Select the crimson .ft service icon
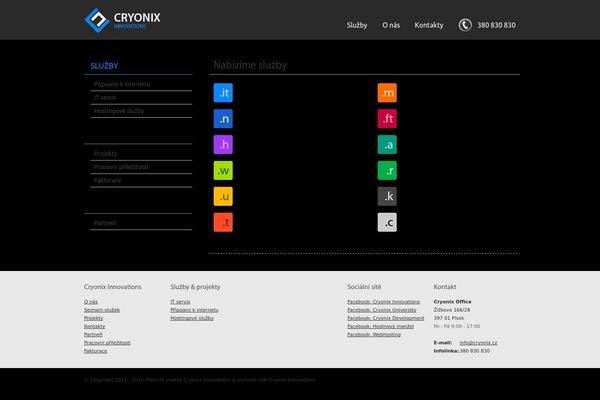600x400 pixels. click(x=387, y=119)
